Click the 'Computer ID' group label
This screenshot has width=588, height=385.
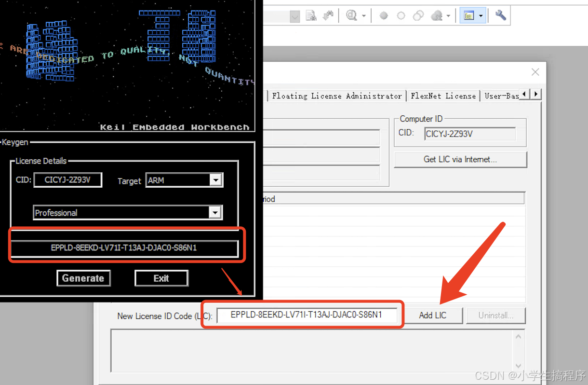[x=421, y=119]
